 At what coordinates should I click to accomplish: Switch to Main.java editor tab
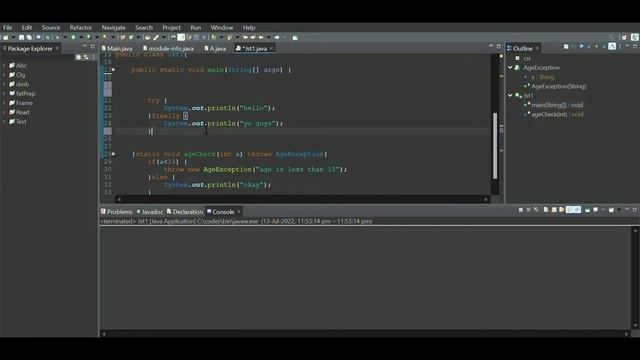[x=117, y=48]
